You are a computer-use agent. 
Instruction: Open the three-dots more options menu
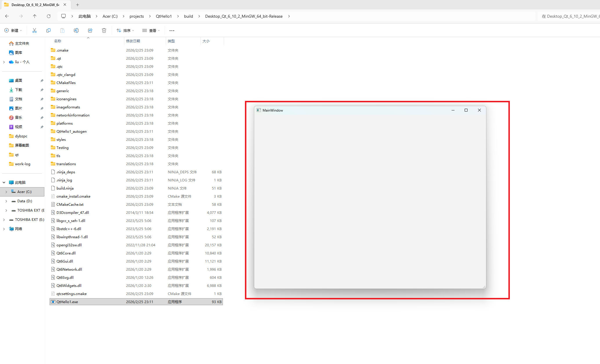pyautogui.click(x=172, y=30)
